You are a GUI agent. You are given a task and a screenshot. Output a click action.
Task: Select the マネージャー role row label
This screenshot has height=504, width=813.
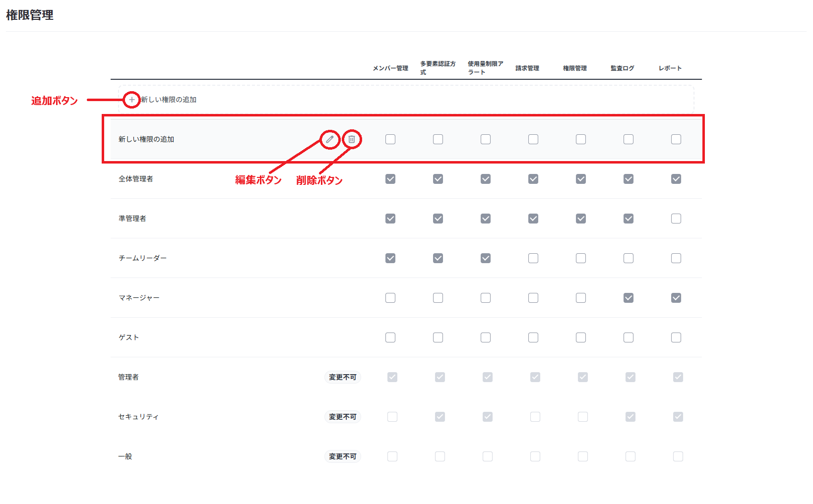pos(139,298)
